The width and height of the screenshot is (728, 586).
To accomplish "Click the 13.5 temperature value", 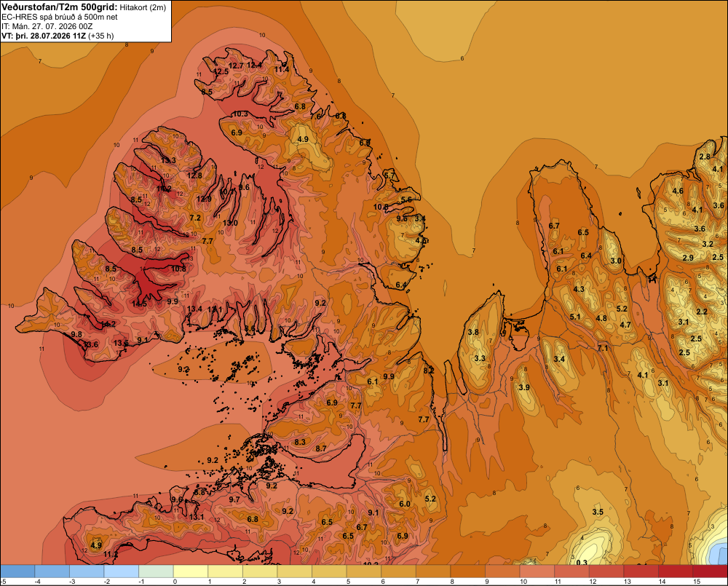I will (121, 343).
